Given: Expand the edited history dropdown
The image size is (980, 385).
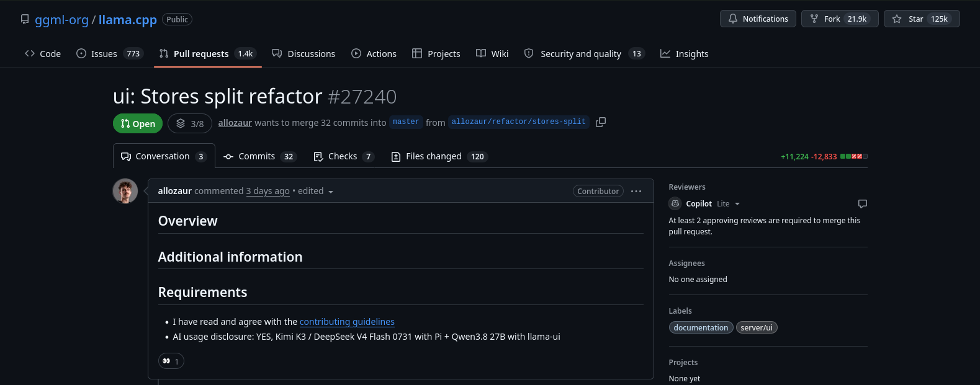Looking at the screenshot, I should [x=316, y=191].
